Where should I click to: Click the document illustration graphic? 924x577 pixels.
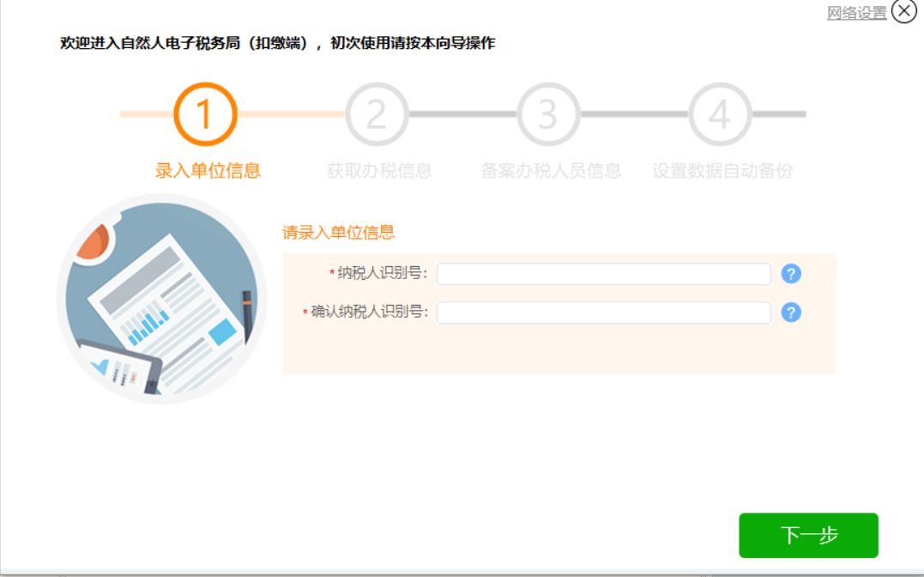161,299
